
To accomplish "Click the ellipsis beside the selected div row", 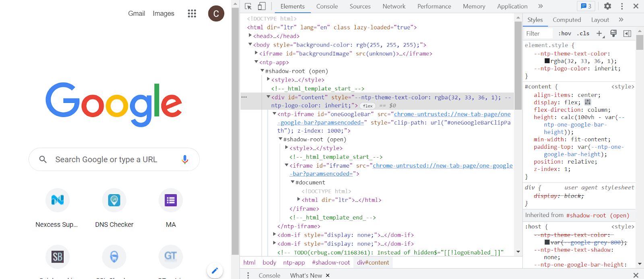I will 244,97.
